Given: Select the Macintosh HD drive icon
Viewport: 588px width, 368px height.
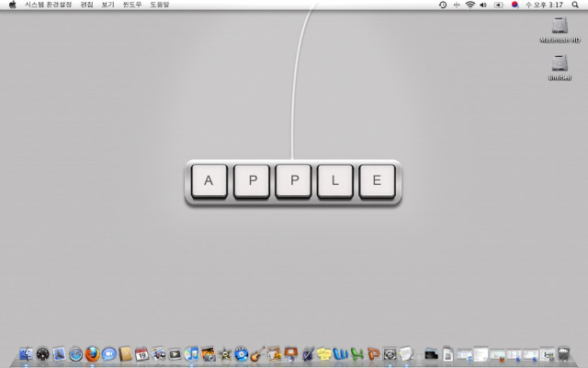Looking at the screenshot, I should (560, 30).
